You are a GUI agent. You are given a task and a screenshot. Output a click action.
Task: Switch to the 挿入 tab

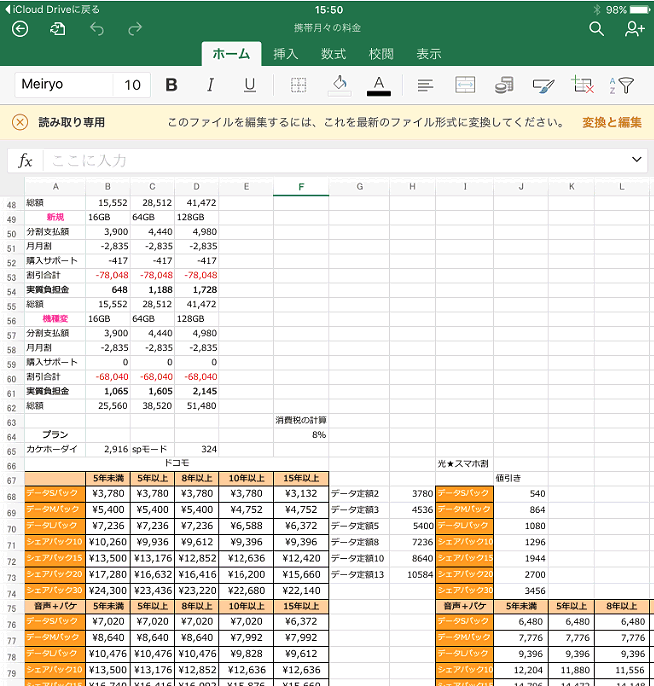[286, 54]
